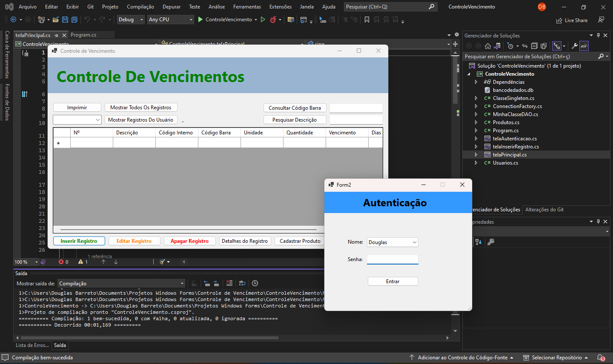This screenshot has width=613, height=364.
Task: Click Adicionar ao Controle do Código-Fonte
Action: 463,358
